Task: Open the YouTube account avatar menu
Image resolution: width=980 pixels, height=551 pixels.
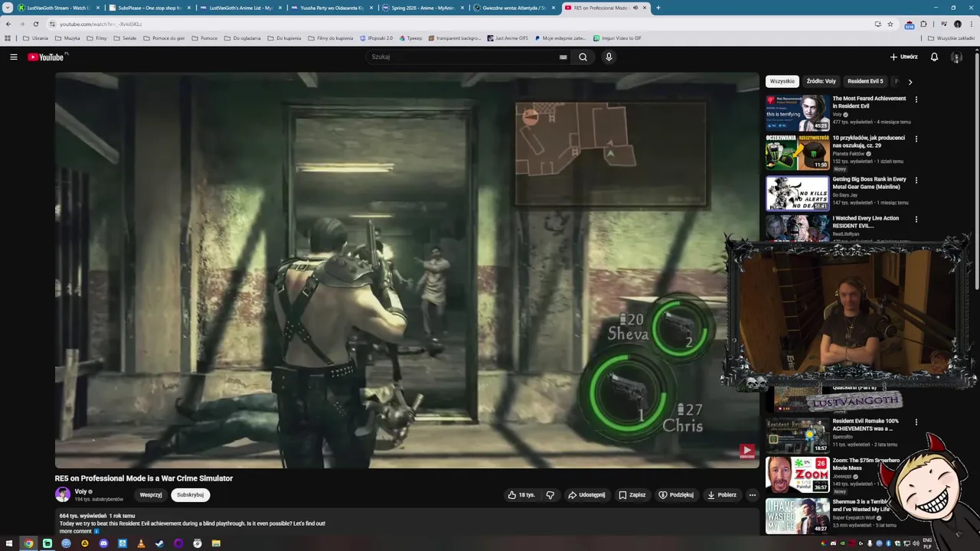Action: [956, 57]
